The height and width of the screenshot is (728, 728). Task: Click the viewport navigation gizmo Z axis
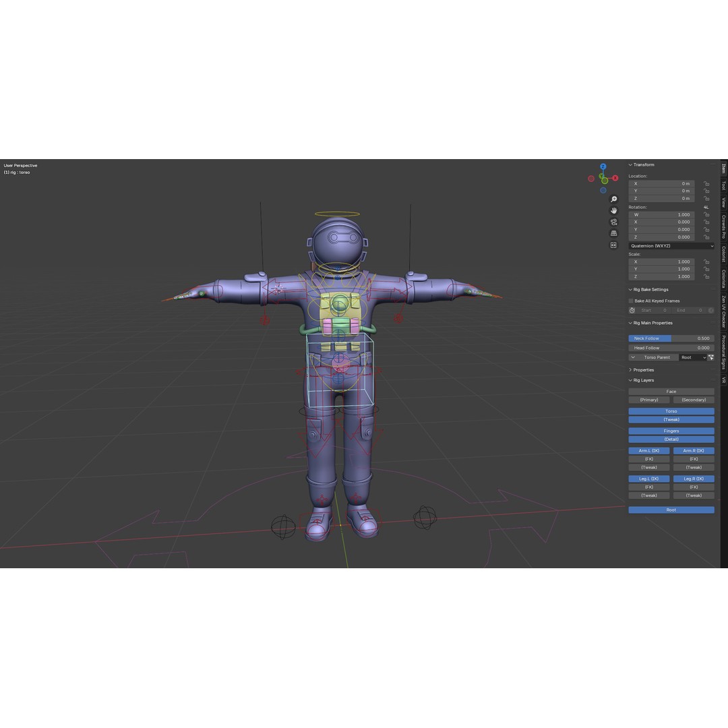tap(603, 166)
